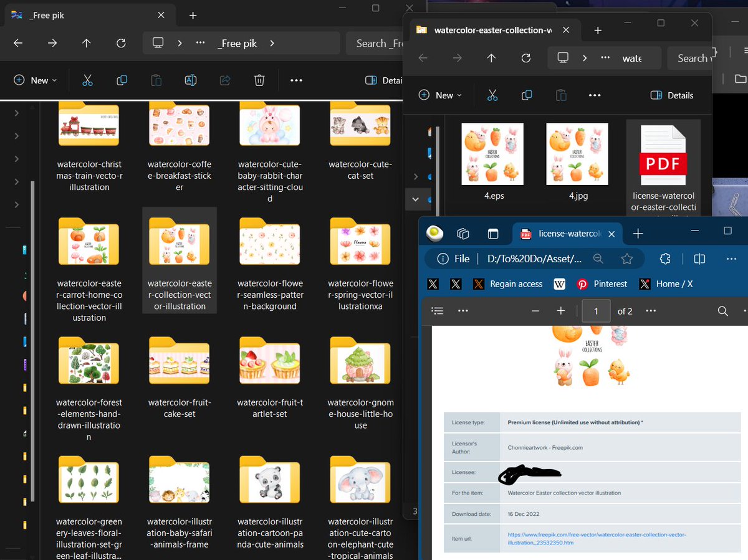Open more options ellipsis beside PDF contents icon
The width and height of the screenshot is (748, 560).
(463, 311)
